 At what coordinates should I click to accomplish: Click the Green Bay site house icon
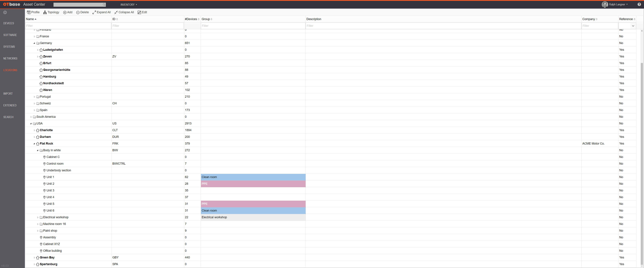pyautogui.click(x=38, y=257)
